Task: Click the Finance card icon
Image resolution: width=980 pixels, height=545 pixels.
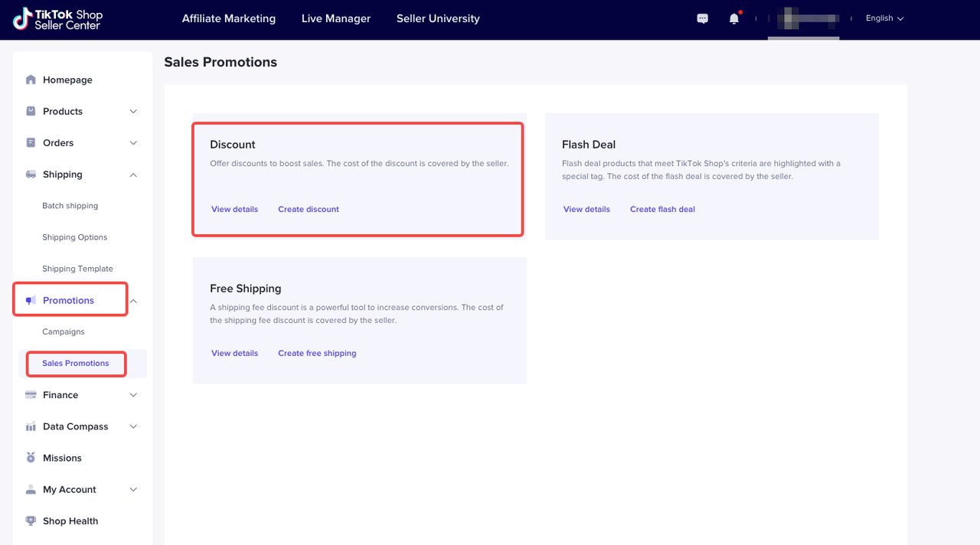Action: 31,395
